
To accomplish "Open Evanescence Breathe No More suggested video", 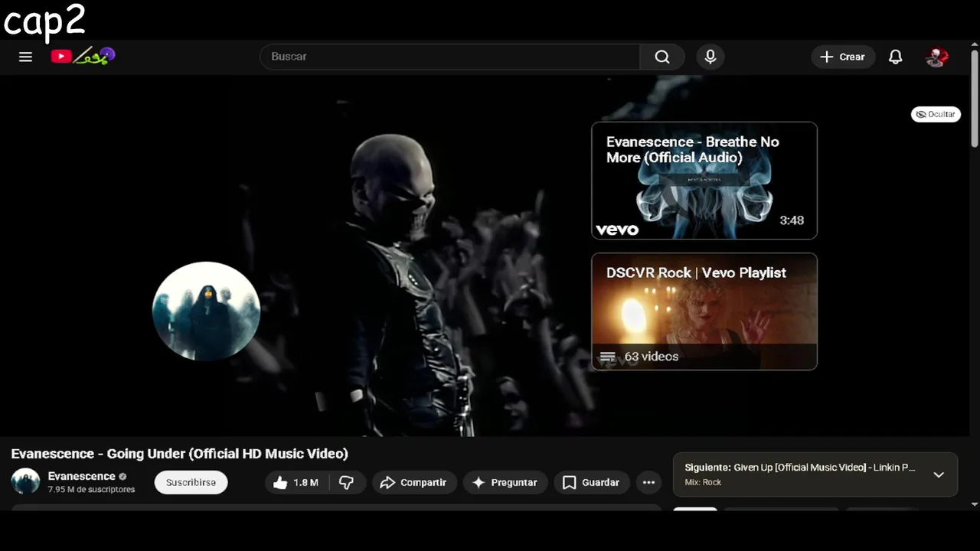I will (x=704, y=181).
